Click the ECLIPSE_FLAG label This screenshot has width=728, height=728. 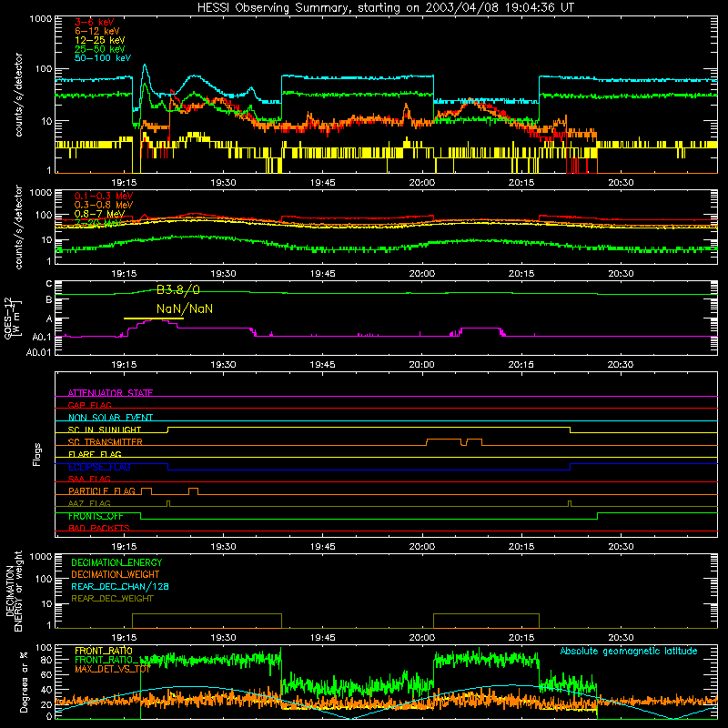[x=99, y=467]
